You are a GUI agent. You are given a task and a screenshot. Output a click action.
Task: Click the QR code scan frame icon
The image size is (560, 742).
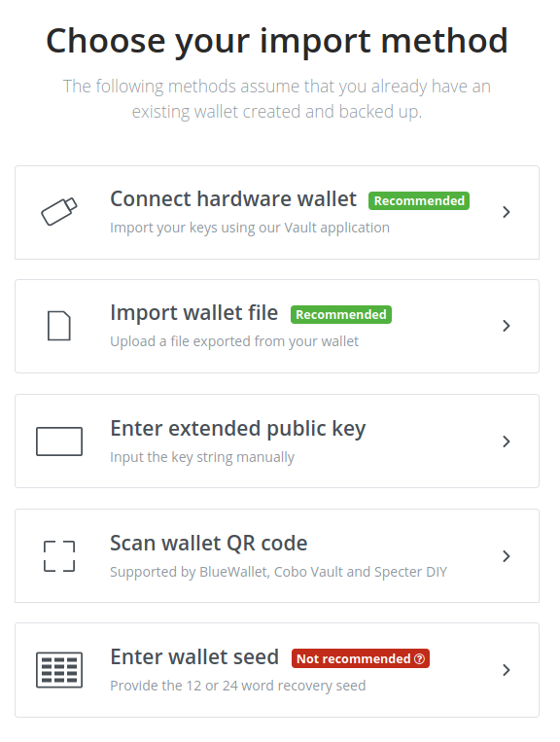point(59,556)
